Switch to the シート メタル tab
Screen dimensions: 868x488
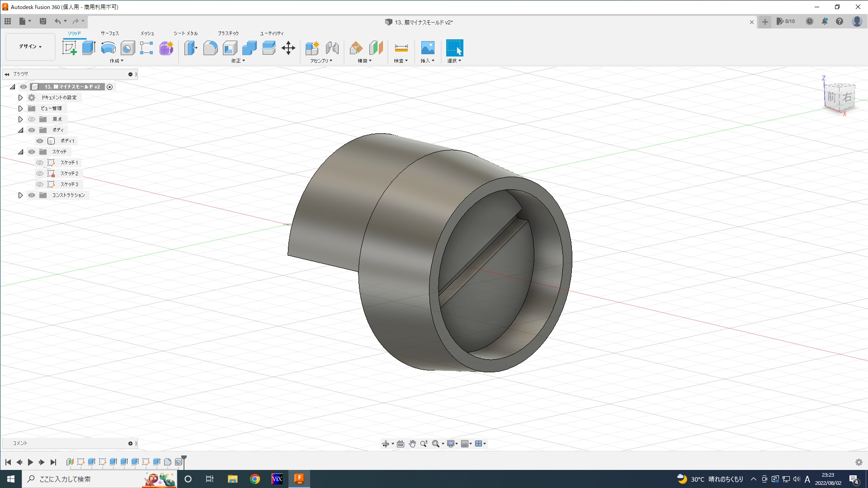[x=185, y=33]
